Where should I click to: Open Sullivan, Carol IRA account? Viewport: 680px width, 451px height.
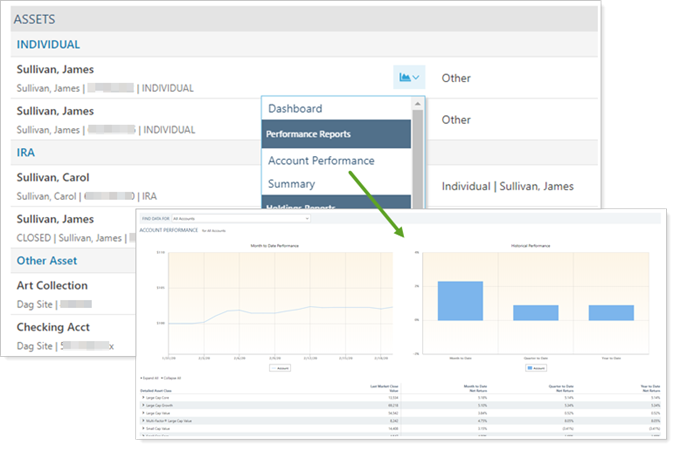pyautogui.click(x=52, y=177)
